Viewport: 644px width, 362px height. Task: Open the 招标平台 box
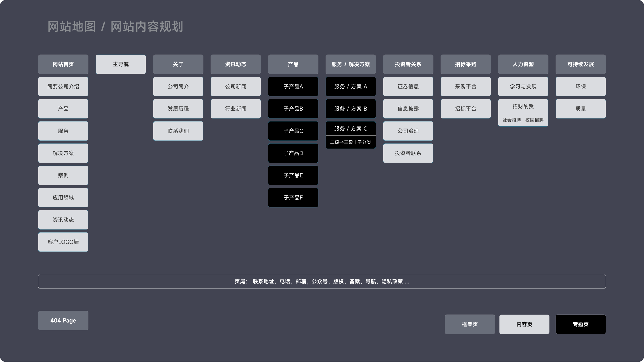466,109
